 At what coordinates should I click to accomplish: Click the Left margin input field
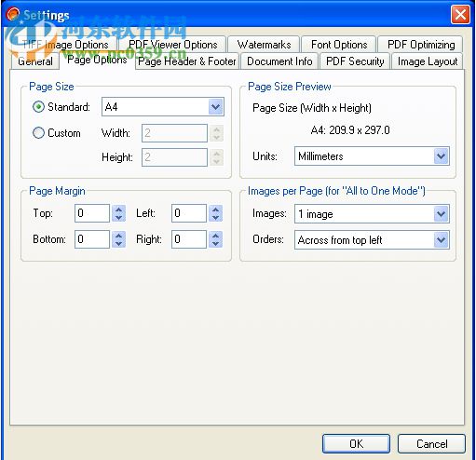tap(189, 213)
